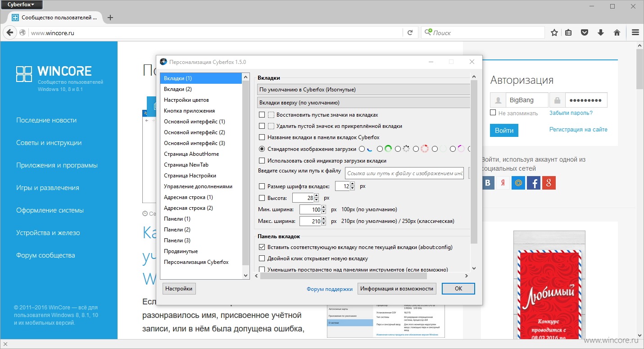Screen dimensions: 644x349
Task: Select radio for blue arc loading indicator
Action: (x=362, y=149)
